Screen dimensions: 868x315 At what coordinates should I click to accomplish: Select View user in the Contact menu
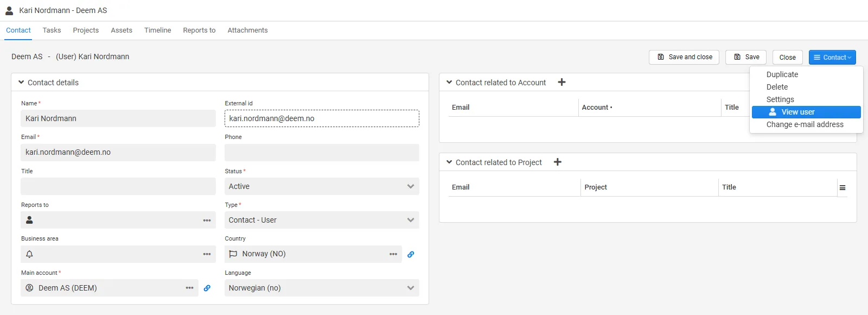[x=806, y=112]
